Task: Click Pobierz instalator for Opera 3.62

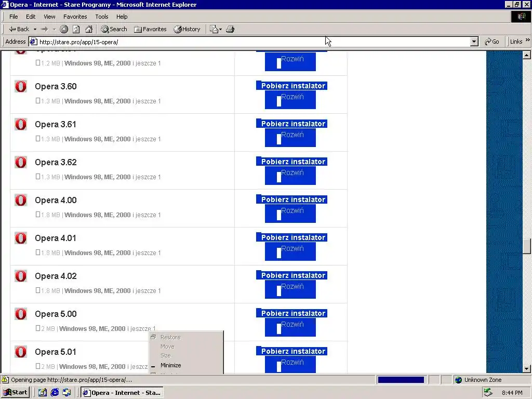Action: [292, 162]
